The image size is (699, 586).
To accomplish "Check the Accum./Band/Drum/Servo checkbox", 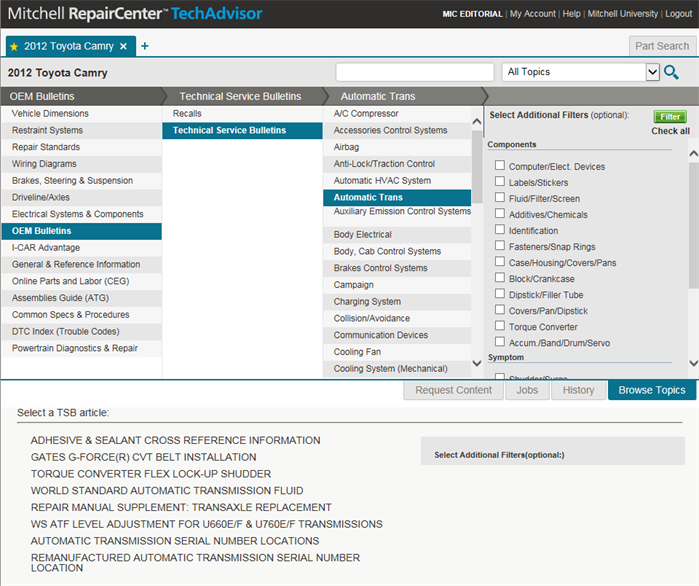I will click(500, 342).
